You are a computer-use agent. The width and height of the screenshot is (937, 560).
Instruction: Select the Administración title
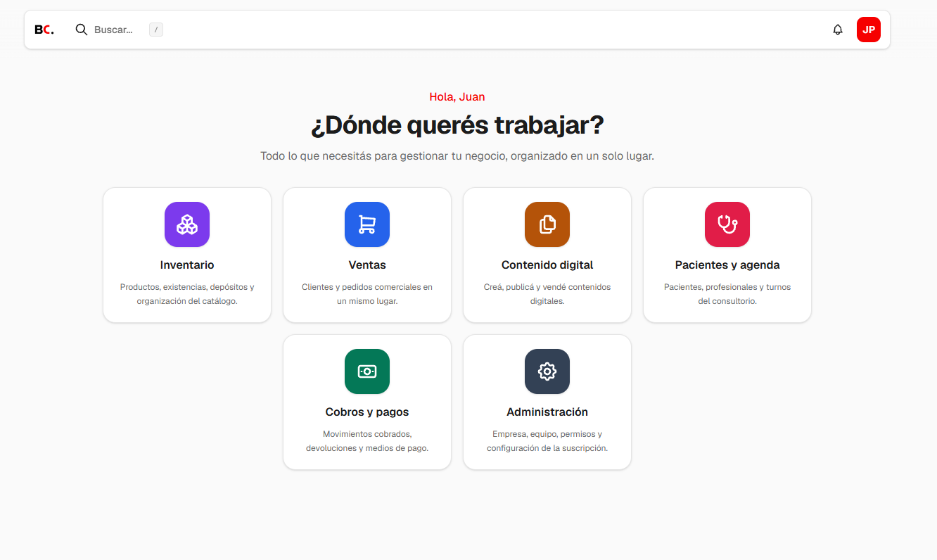click(547, 412)
